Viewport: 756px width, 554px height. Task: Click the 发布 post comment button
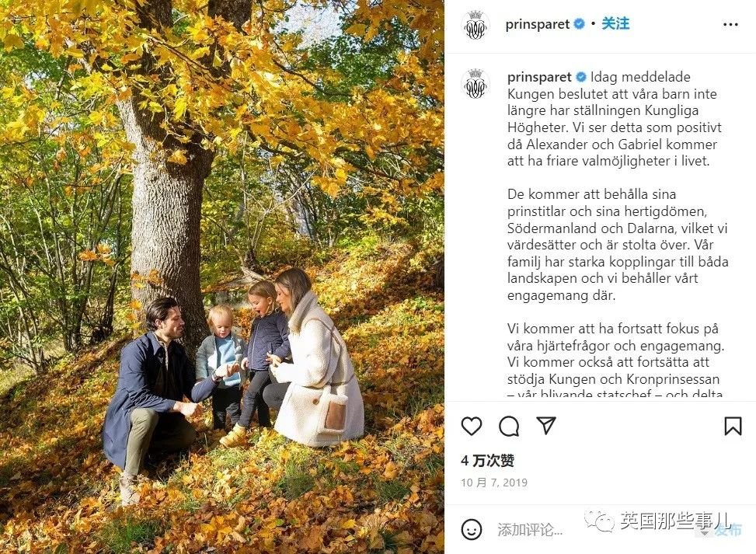(728, 531)
